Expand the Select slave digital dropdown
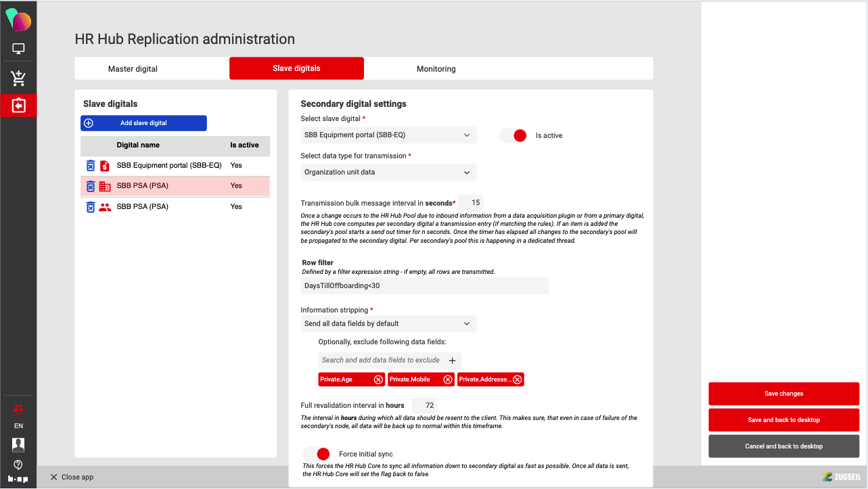Screen dimensions: 868x489 click(x=388, y=135)
